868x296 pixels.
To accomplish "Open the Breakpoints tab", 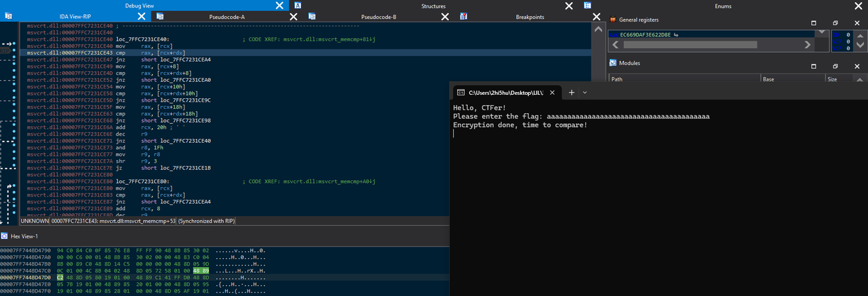I will (530, 16).
